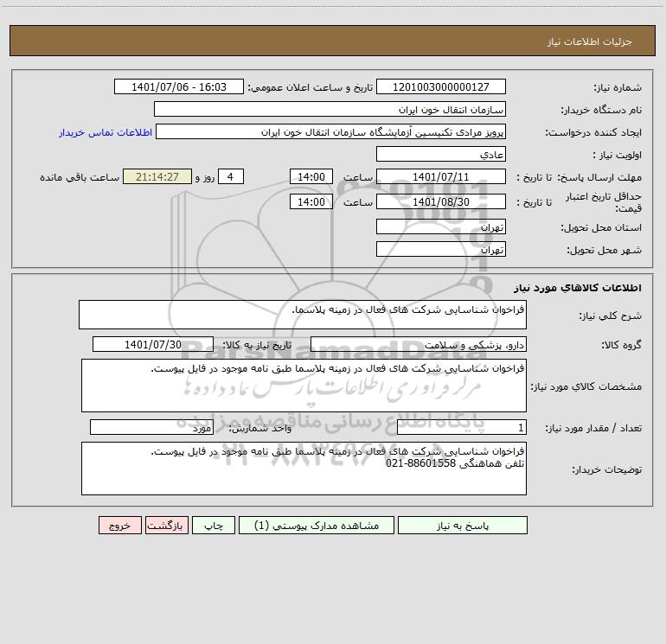666x644 pixels.
Task: Click the 'چاپ' print button
Action: tap(214, 525)
